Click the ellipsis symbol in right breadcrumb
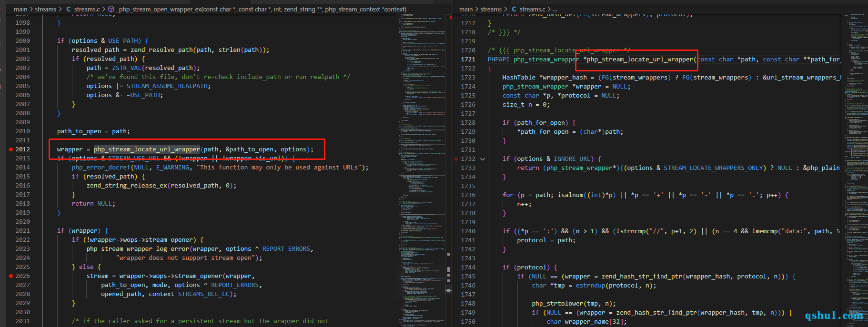This screenshot has width=868, height=327. (555, 9)
